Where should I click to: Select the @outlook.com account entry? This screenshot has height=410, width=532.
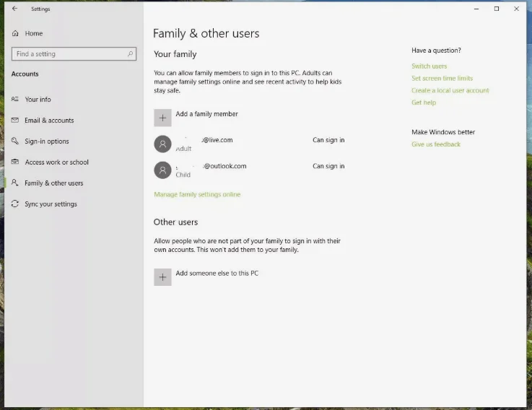coord(249,170)
